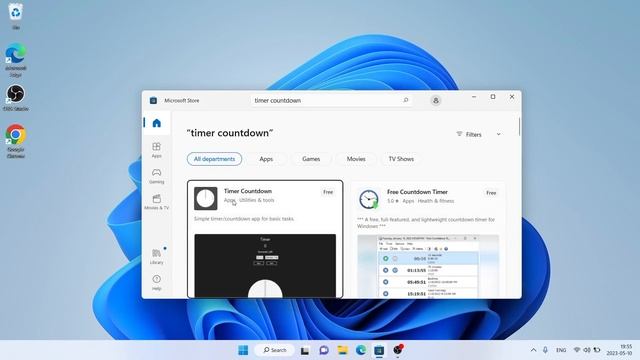Open Recycle Bin on desktop

click(x=16, y=16)
